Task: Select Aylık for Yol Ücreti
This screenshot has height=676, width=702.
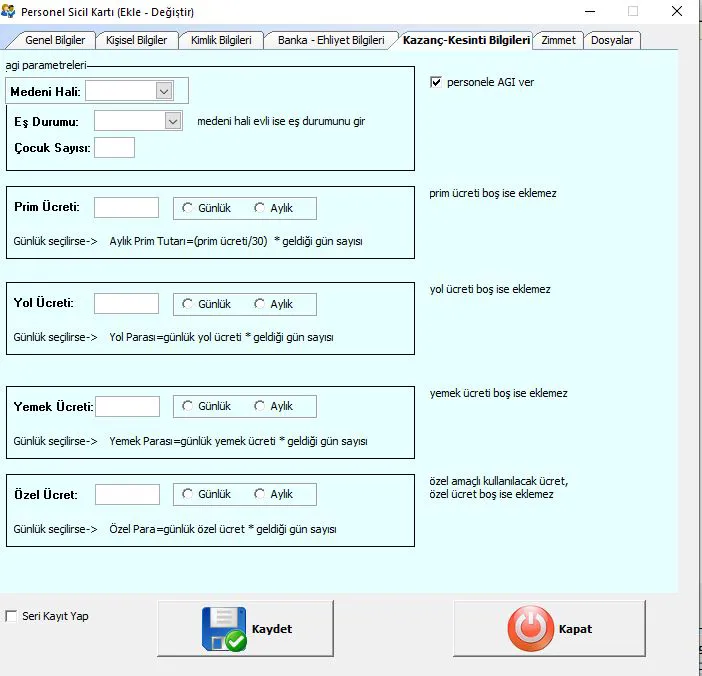Action: pyautogui.click(x=260, y=304)
